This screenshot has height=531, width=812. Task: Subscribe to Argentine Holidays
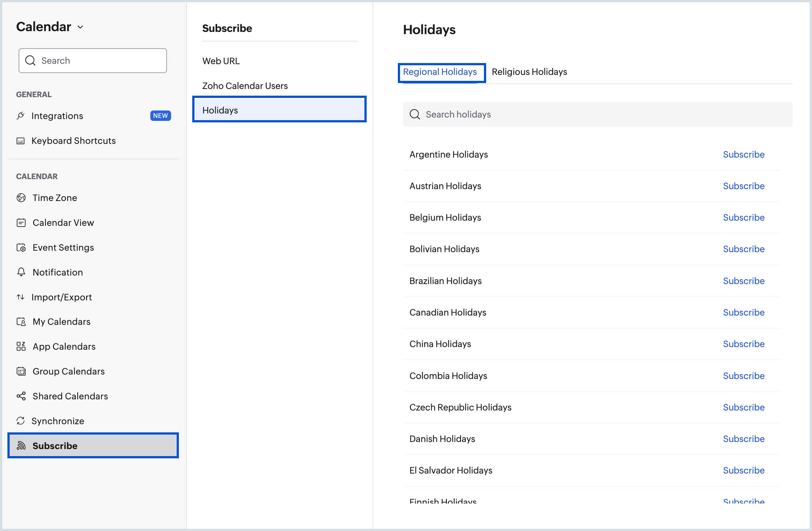tap(744, 154)
